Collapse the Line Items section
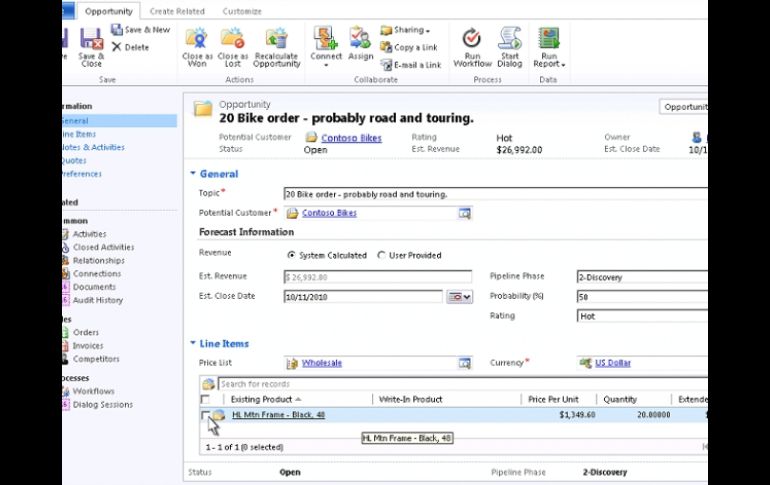Image resolution: width=770 pixels, height=485 pixels. (193, 344)
